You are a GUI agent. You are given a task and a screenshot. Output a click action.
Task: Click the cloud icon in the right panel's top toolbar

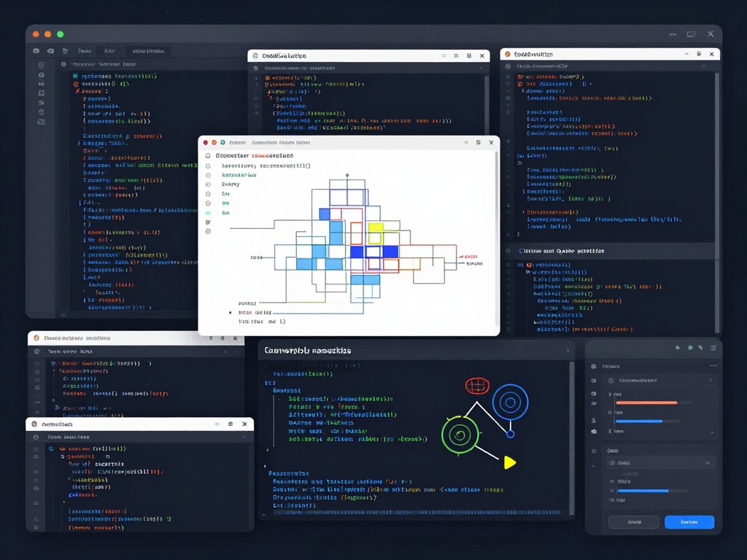coord(690,348)
